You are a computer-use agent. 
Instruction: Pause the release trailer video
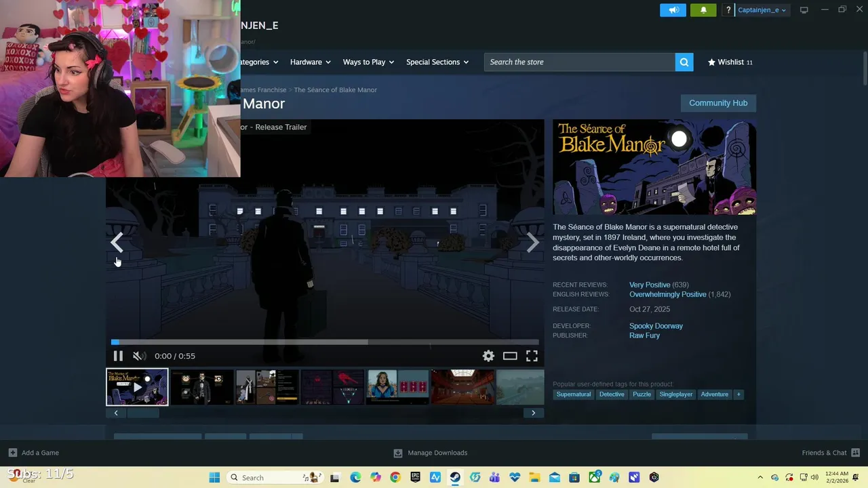(x=118, y=356)
